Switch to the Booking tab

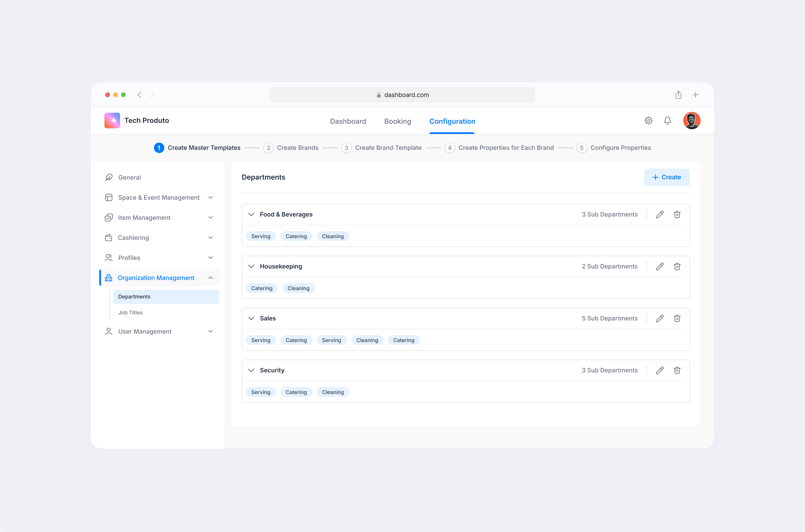[x=397, y=121]
